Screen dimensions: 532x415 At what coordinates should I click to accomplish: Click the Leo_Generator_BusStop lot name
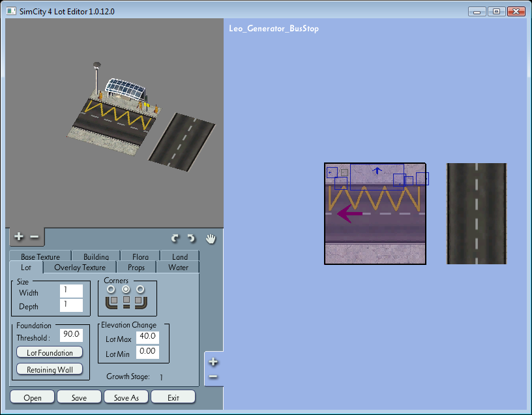274,29
